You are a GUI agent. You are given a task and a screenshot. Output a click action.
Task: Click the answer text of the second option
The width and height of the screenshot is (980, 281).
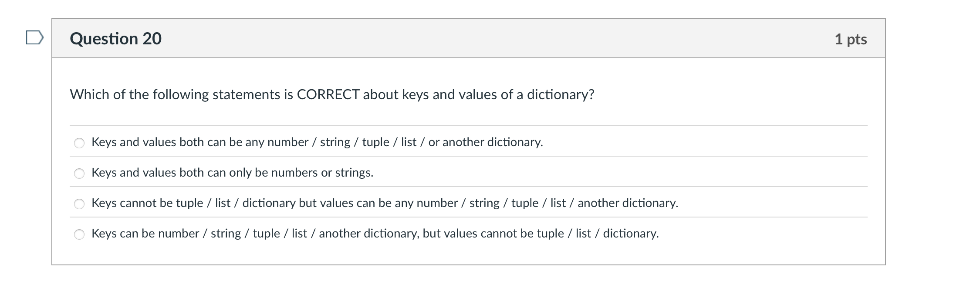point(232,172)
